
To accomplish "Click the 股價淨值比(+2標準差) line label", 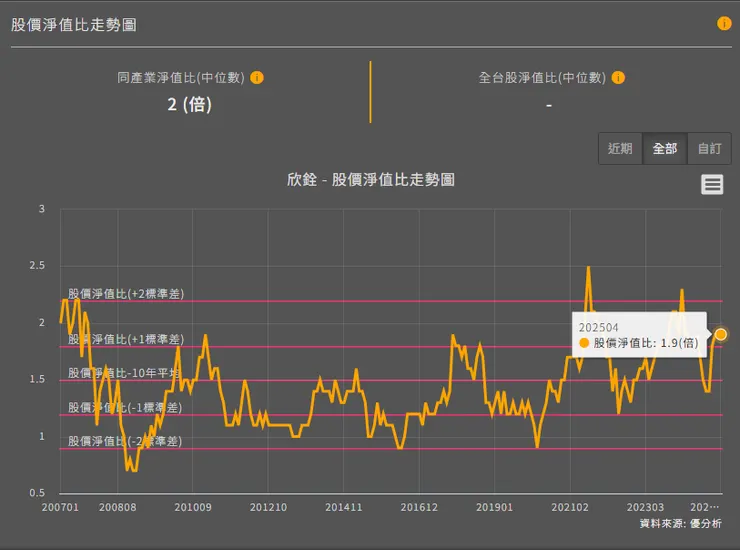I will pos(126,294).
